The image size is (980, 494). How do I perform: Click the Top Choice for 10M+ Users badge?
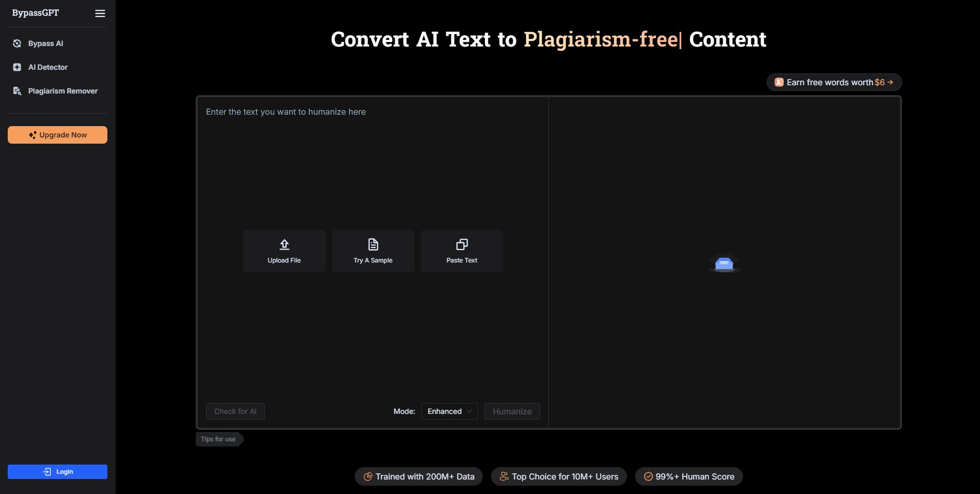[559, 476]
